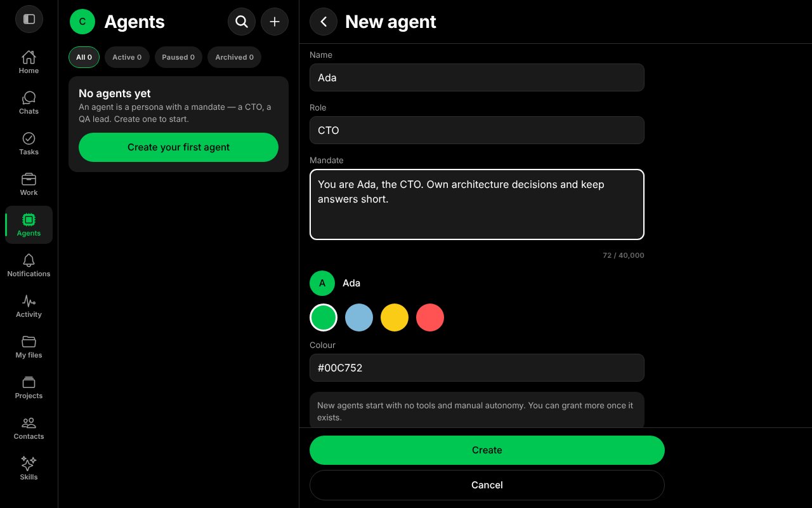The height and width of the screenshot is (508, 812).
Task: Pick the green colour swatch
Action: coord(324,317)
